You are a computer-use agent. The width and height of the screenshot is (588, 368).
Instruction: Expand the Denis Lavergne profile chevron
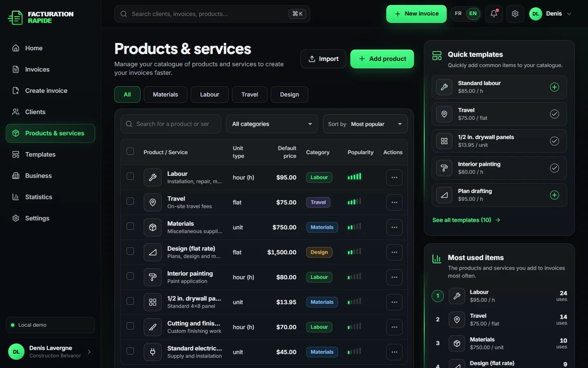coord(89,352)
